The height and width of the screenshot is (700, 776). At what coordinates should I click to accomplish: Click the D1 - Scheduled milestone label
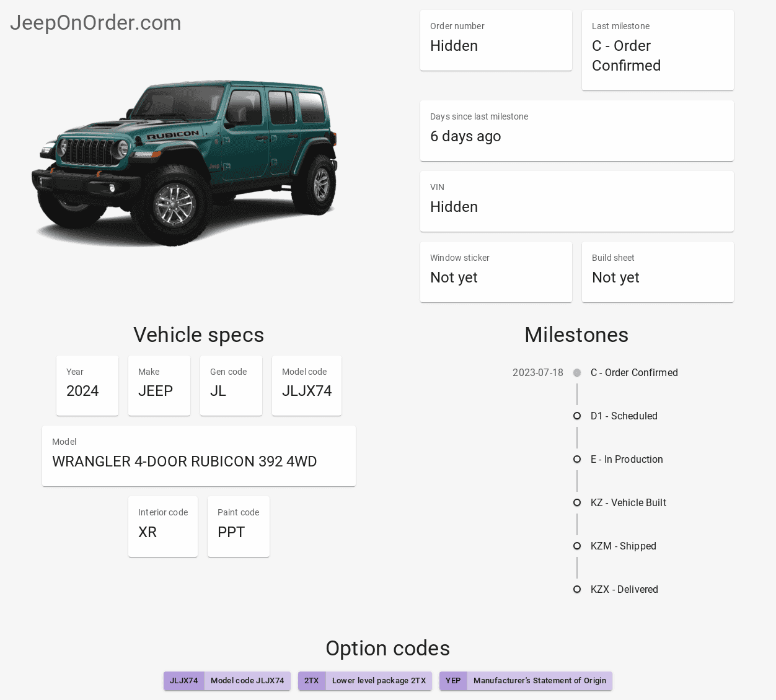click(x=624, y=416)
